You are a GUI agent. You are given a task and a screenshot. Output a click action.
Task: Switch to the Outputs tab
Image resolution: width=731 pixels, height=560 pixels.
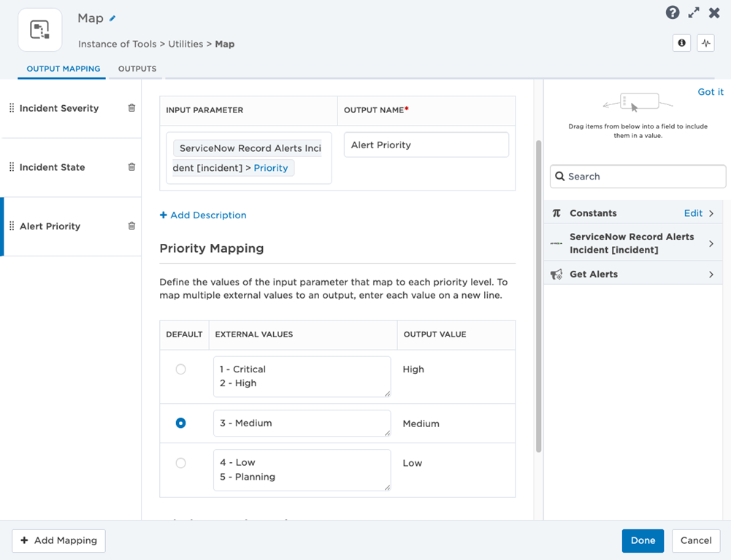137,69
